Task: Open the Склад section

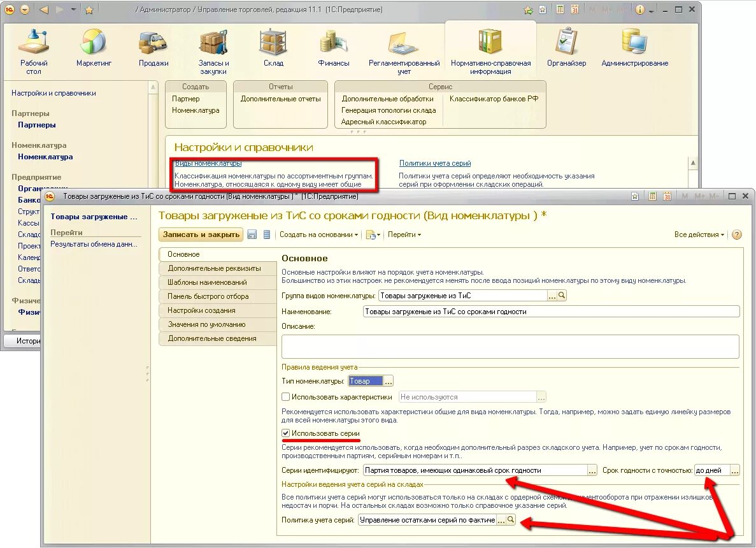Action: click(273, 47)
